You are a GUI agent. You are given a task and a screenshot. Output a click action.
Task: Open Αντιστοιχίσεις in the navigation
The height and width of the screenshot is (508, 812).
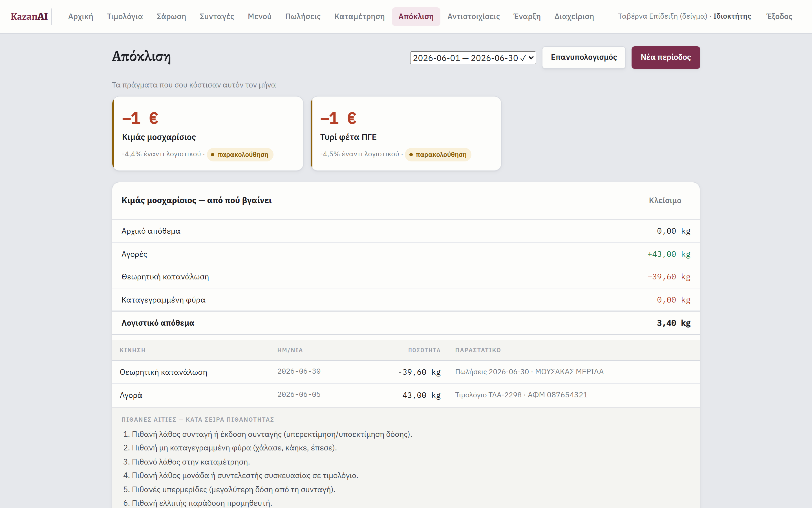click(x=473, y=16)
